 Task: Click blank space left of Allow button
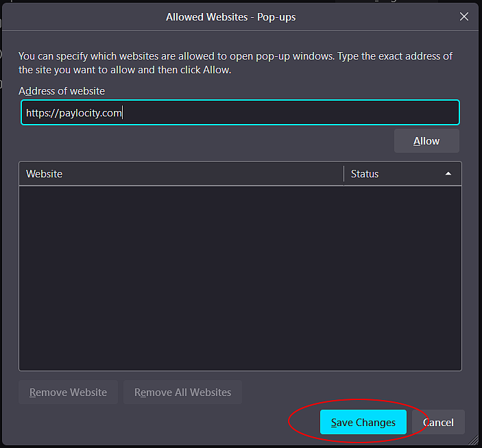[206, 141]
